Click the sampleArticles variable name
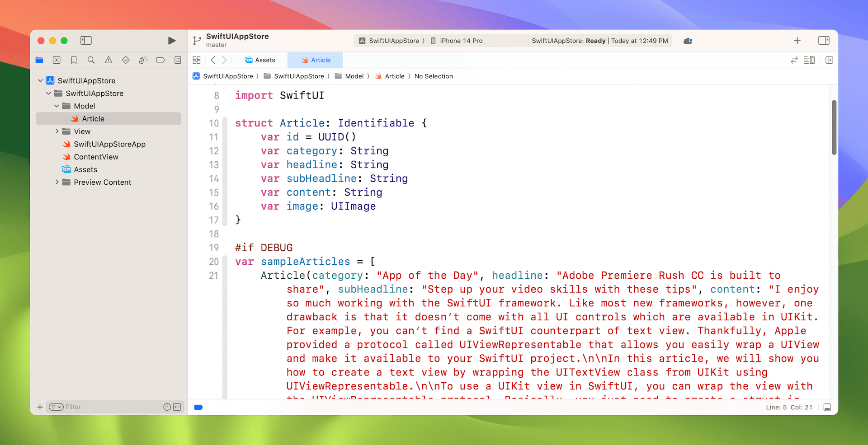This screenshot has height=445, width=868. click(306, 262)
